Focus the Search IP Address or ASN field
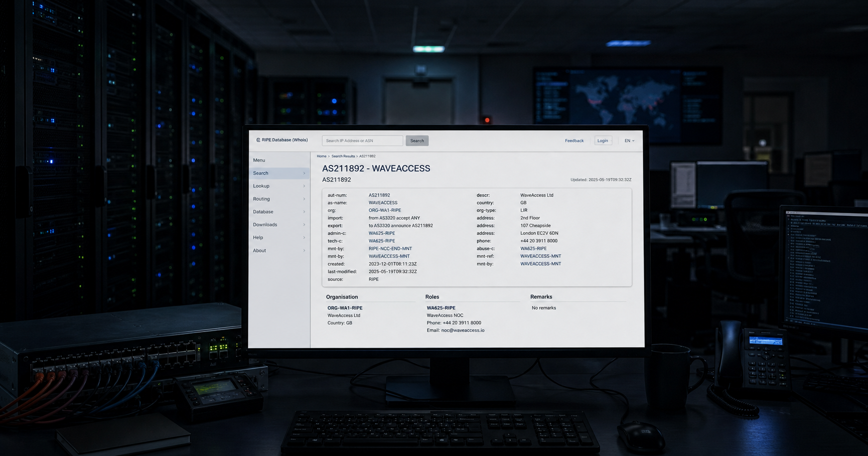 pyautogui.click(x=362, y=140)
